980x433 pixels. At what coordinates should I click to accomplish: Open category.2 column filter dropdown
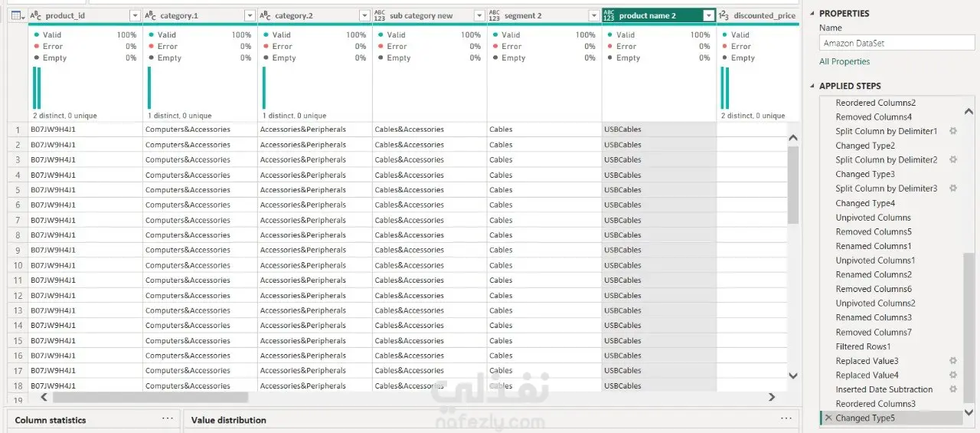click(364, 15)
